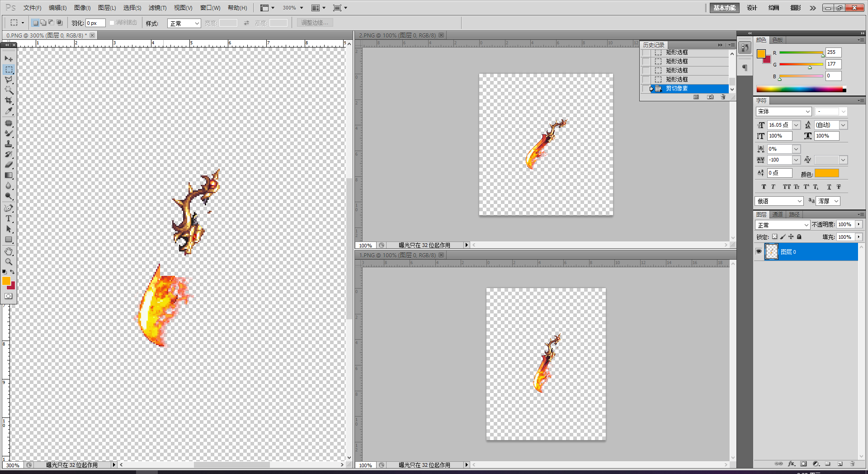Choose the Horizontal Type tool

pos(9,218)
